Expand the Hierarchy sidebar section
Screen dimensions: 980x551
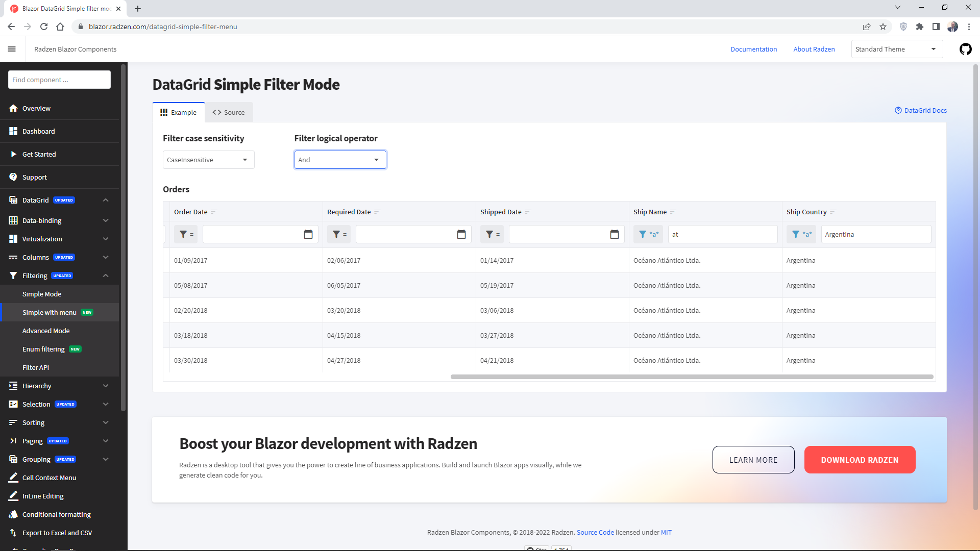point(106,386)
